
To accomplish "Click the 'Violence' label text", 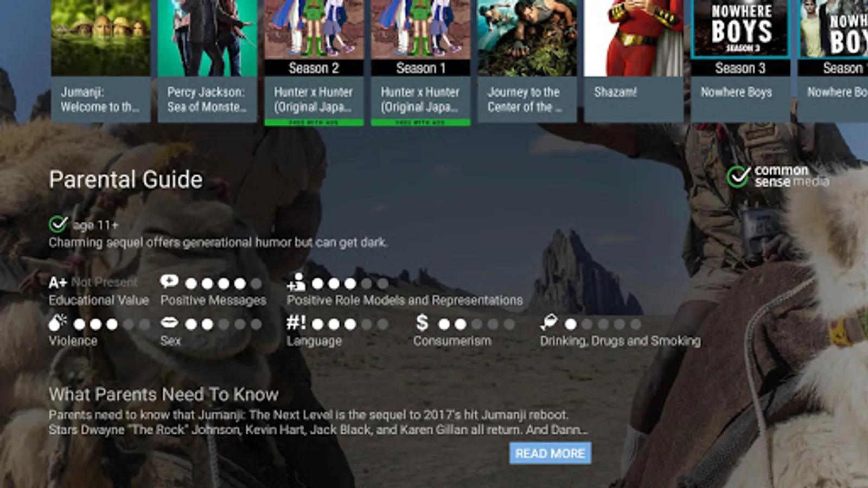I will 73,341.
